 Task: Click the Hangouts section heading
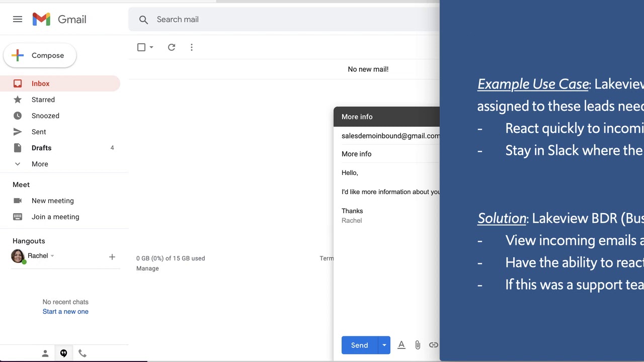(29, 241)
